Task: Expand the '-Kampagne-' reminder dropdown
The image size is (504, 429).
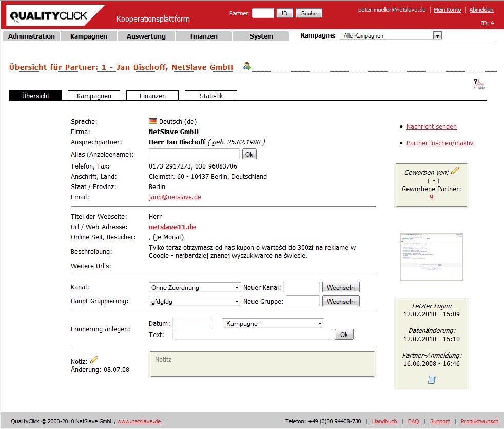Action: click(273, 324)
